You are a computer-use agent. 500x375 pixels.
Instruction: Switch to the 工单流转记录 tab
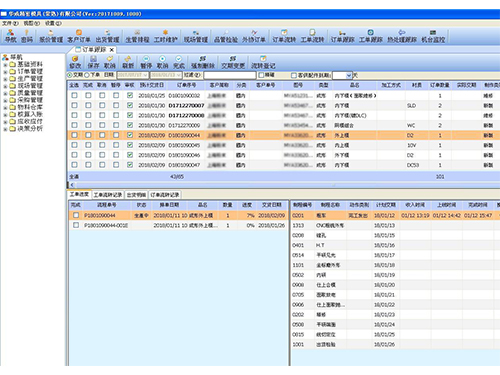click(x=108, y=195)
